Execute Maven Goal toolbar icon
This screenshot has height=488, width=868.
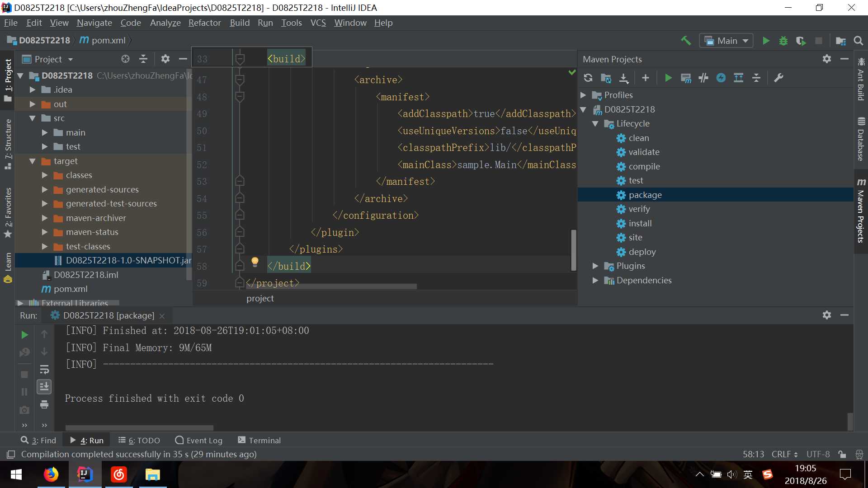tap(686, 78)
